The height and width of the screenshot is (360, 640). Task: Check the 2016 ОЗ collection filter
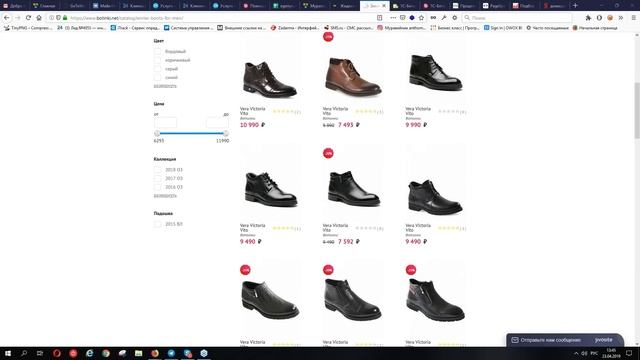(158, 187)
